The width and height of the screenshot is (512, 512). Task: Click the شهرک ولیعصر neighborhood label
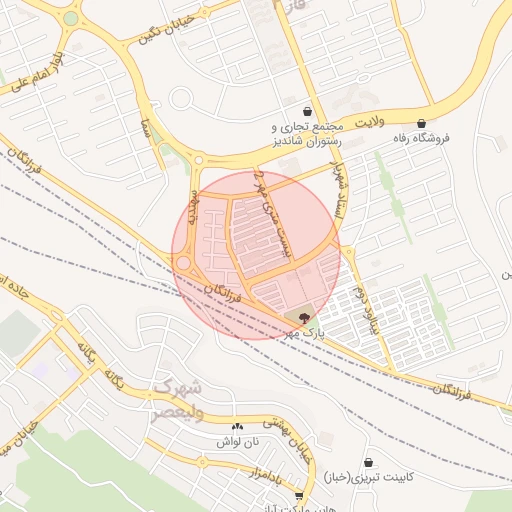coord(178,401)
